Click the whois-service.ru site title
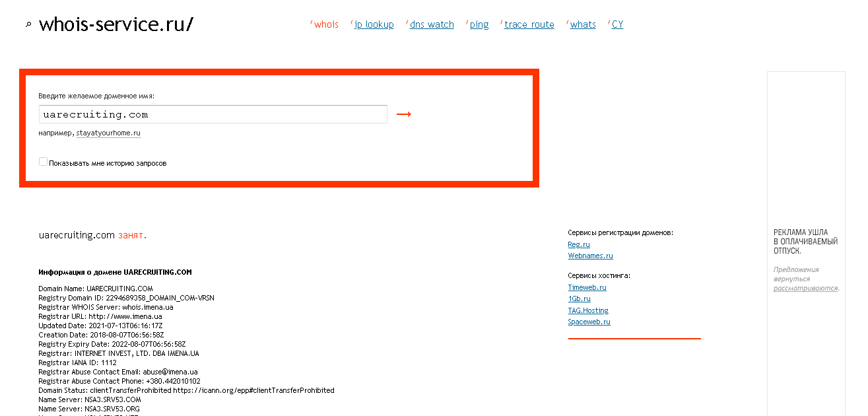This screenshot has height=416, width=868. (x=116, y=24)
